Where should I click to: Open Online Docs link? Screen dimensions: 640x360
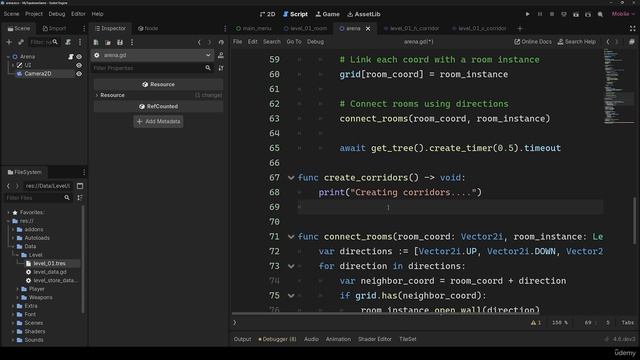(x=532, y=42)
